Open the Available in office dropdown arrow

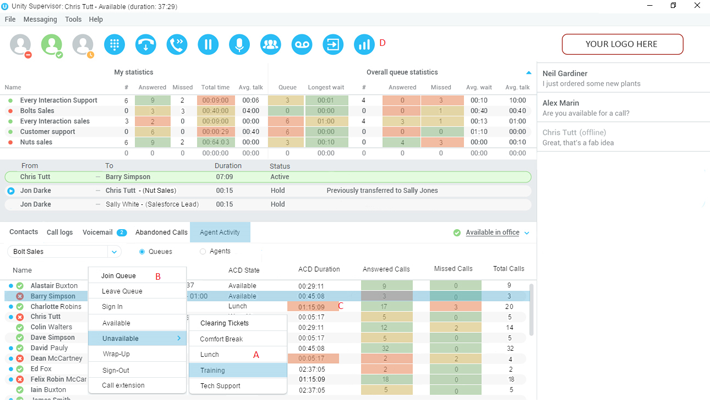(527, 233)
